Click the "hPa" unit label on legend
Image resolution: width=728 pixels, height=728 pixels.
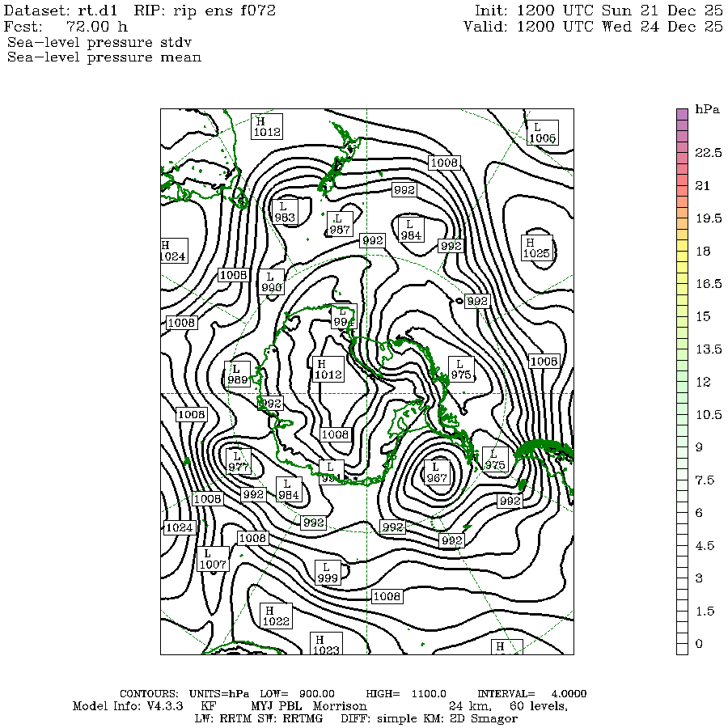708,109
